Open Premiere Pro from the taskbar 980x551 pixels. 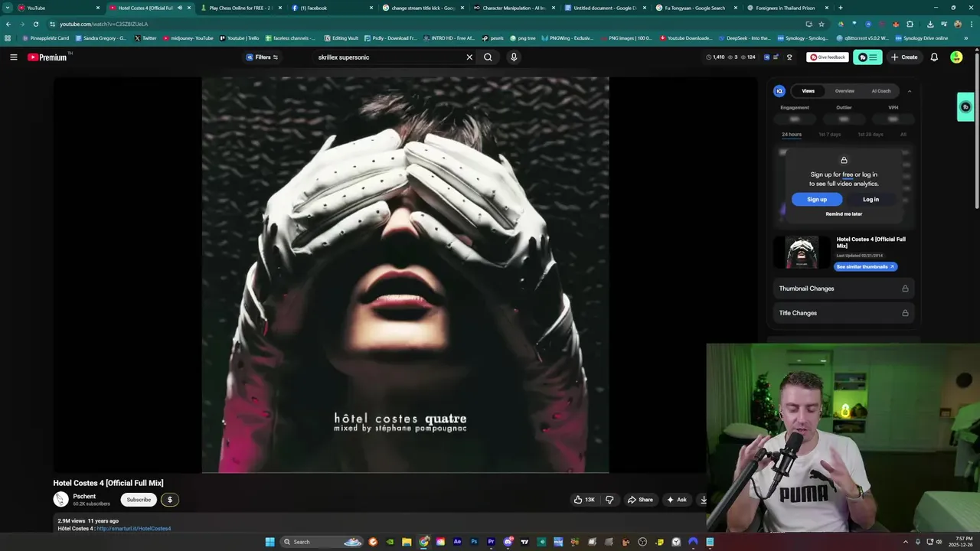pos(491,542)
